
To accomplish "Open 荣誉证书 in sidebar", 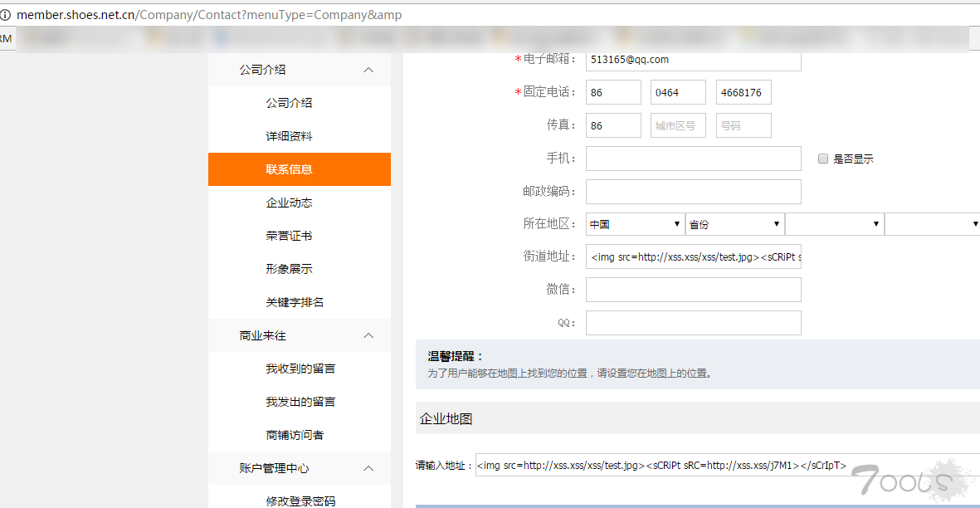I will 289,236.
